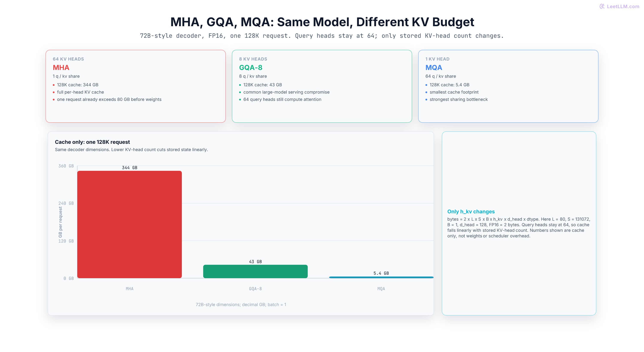
Task: Click the MHA x-axis label
Action: click(129, 288)
